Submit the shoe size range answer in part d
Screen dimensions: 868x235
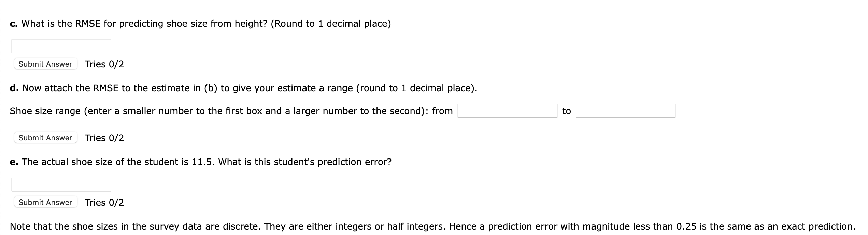(x=45, y=138)
